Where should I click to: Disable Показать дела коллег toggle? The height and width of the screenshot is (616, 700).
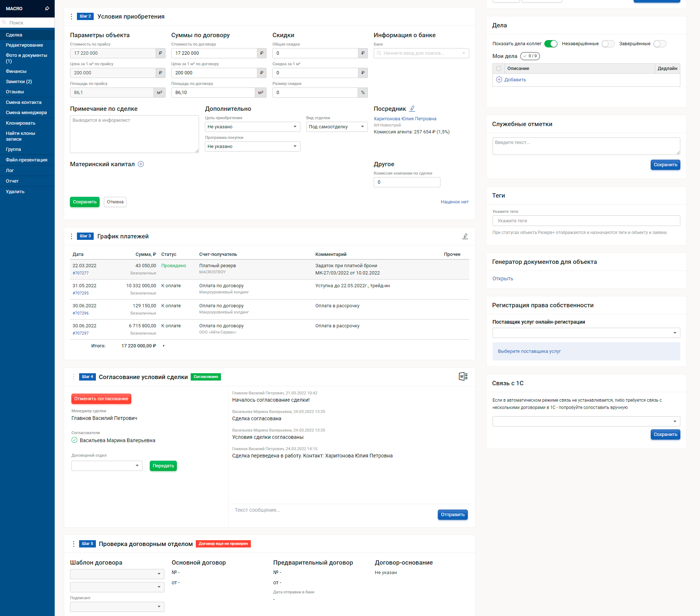551,43
